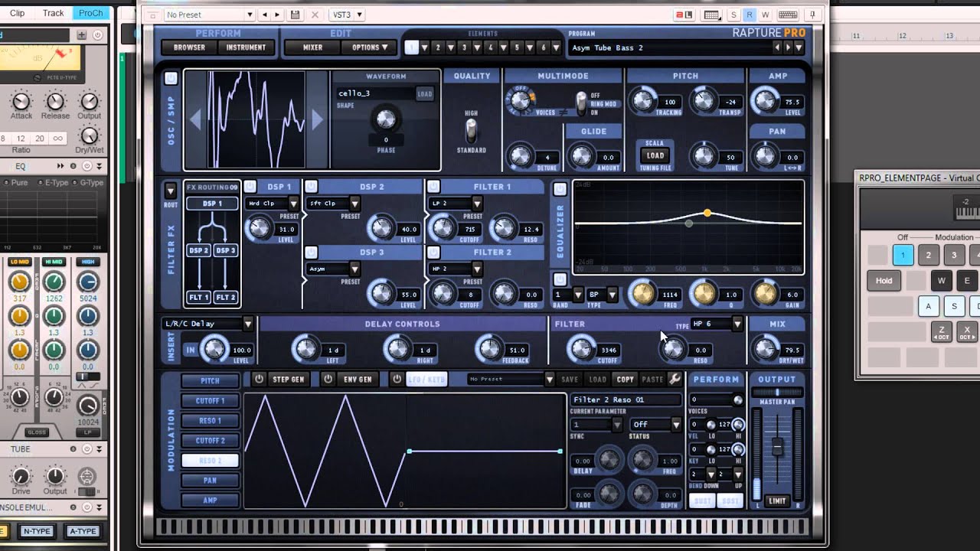The height and width of the screenshot is (551, 980).
Task: Toggle the equalizer band power button
Action: click(560, 279)
